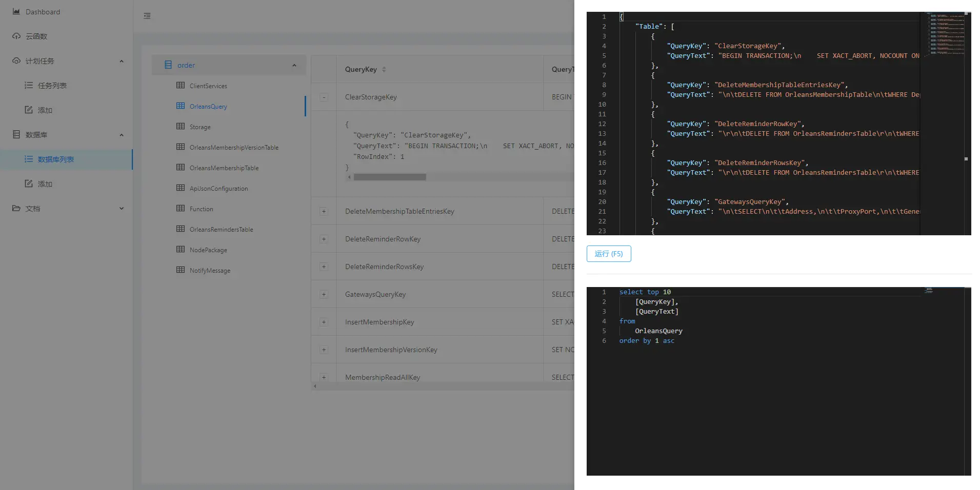Sort by QueryKey column sort icon
Screen dimensions: 980x490
[384, 70]
